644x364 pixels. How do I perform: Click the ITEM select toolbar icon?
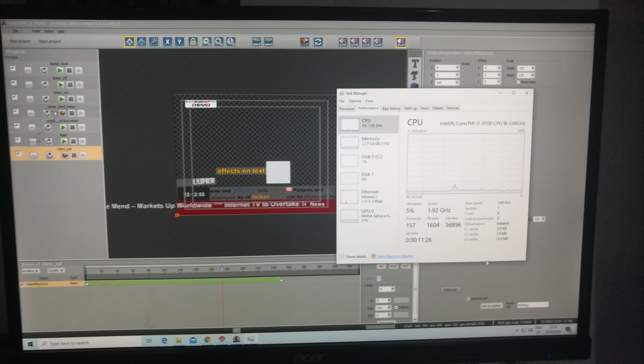point(268,42)
